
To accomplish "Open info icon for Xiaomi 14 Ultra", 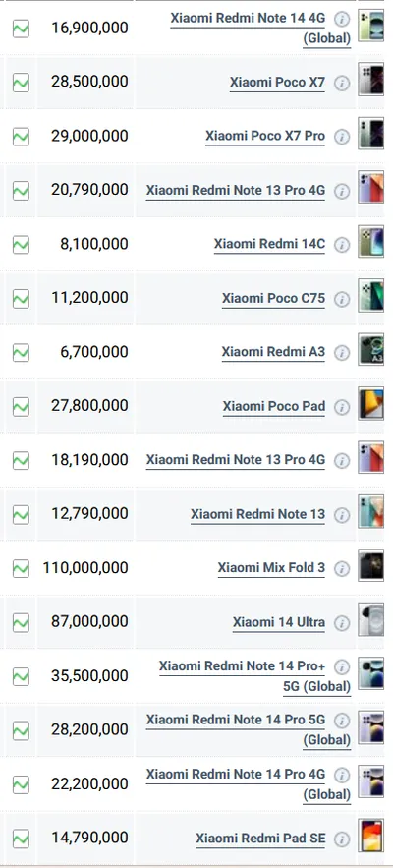I will [342, 623].
